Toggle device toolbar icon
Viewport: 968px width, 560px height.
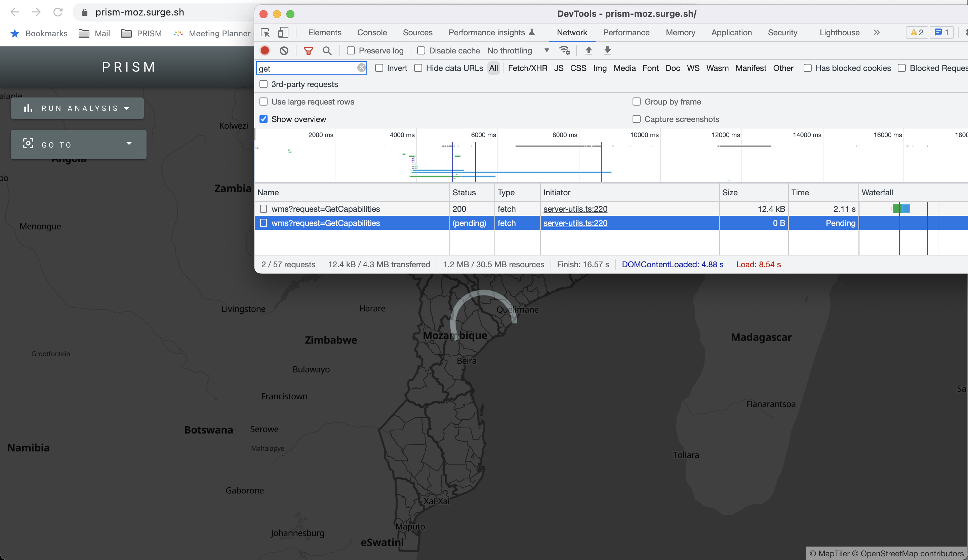(x=283, y=33)
